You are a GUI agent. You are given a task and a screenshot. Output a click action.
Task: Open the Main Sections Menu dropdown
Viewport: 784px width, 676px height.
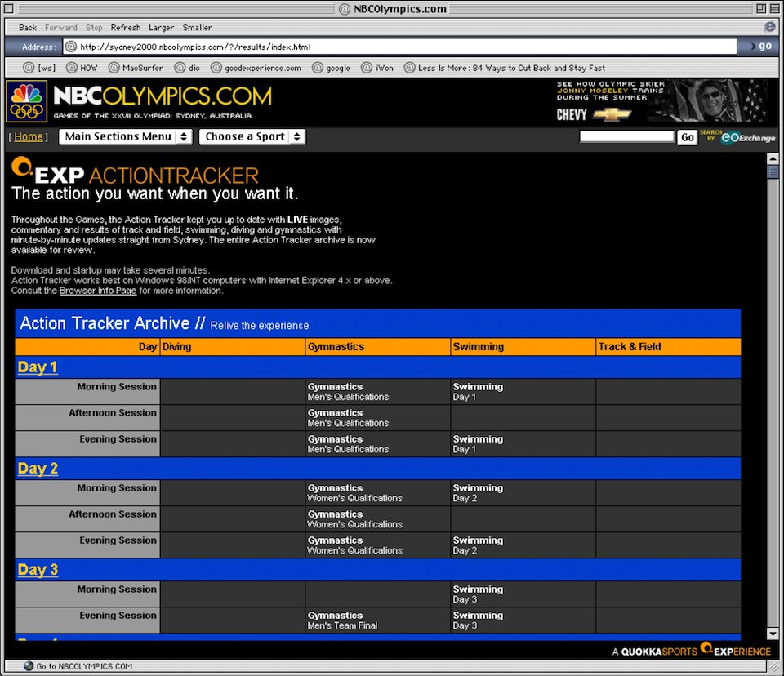pyautogui.click(x=125, y=136)
